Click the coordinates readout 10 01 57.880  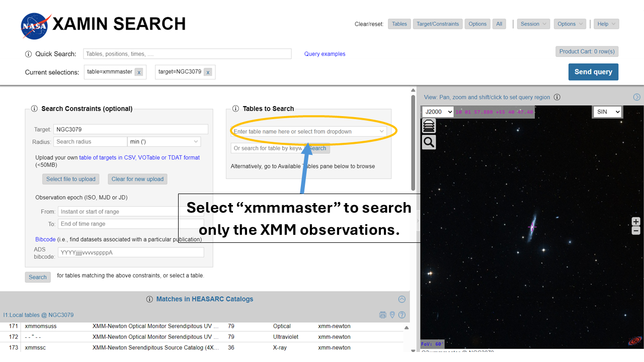494,112
